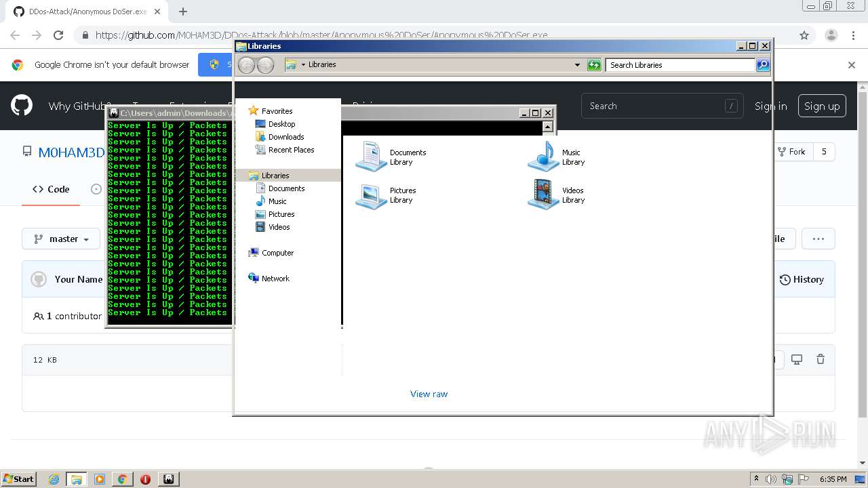Select Recent Places under Favorites
The width and height of the screenshot is (868, 488).
[x=291, y=150]
